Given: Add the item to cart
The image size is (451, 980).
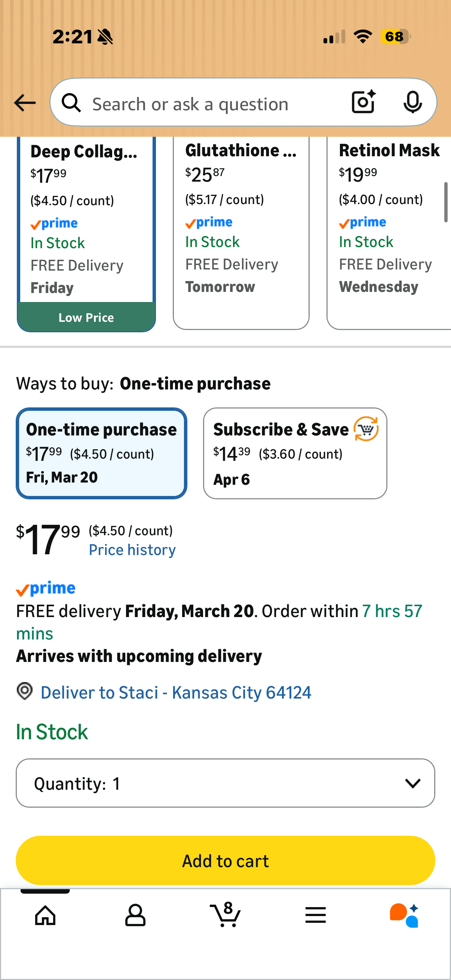Looking at the screenshot, I should [225, 860].
